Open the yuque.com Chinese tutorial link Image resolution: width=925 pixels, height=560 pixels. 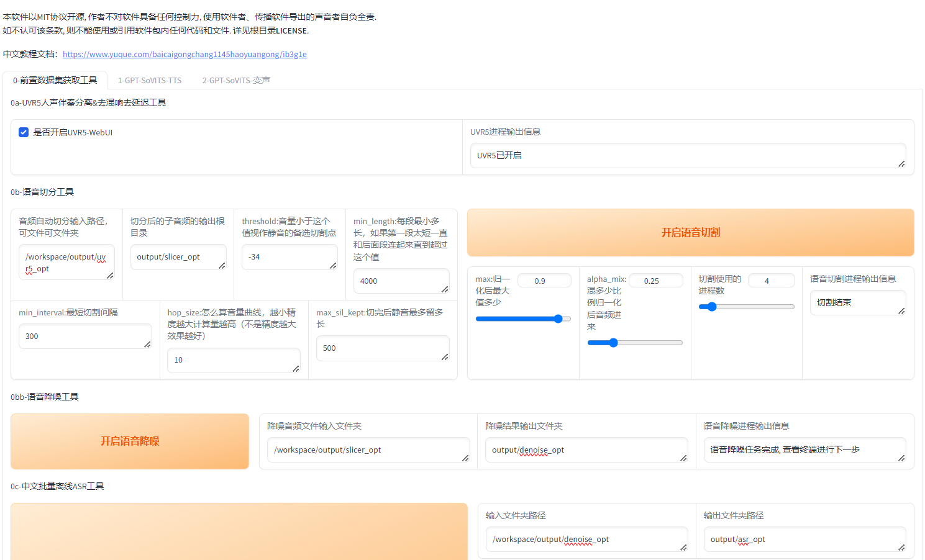[184, 54]
